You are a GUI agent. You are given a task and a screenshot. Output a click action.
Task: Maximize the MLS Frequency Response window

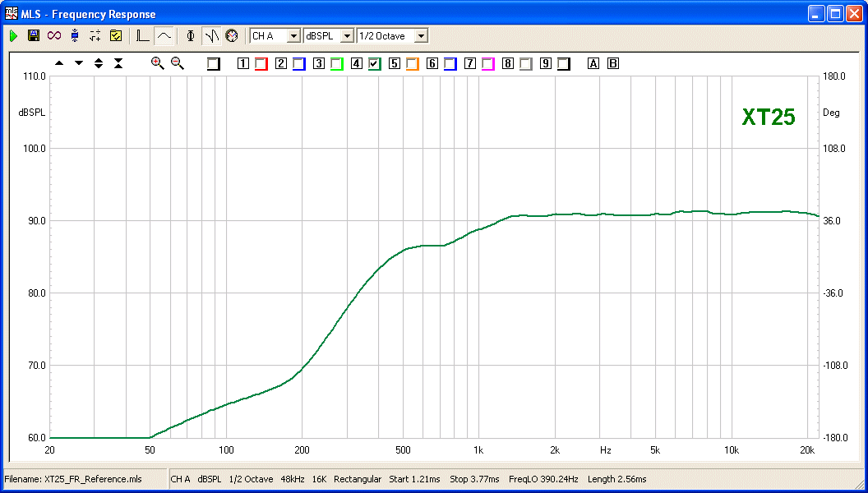pyautogui.click(x=835, y=14)
